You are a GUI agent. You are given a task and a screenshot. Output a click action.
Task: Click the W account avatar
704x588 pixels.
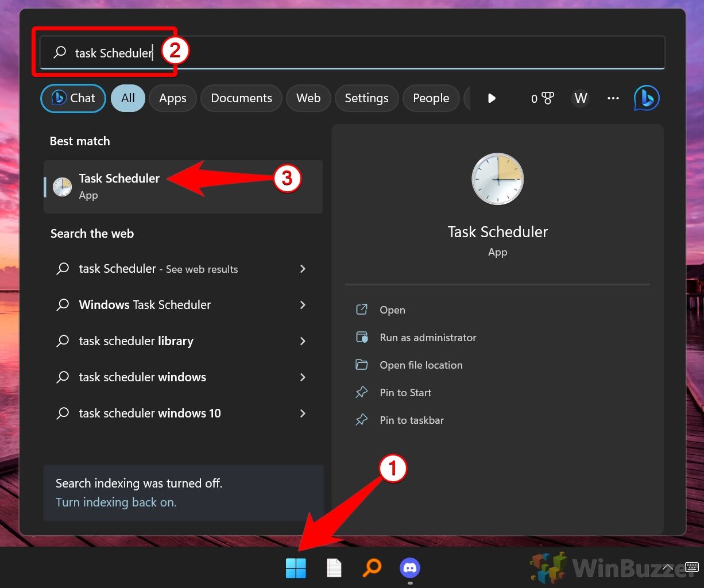pos(581,98)
